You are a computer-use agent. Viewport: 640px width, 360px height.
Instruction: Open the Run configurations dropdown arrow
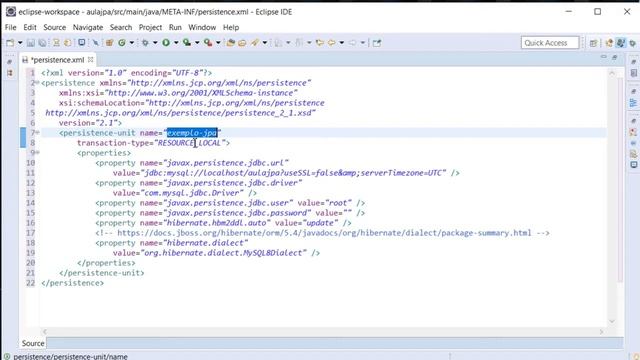pyautogui.click(x=176, y=42)
